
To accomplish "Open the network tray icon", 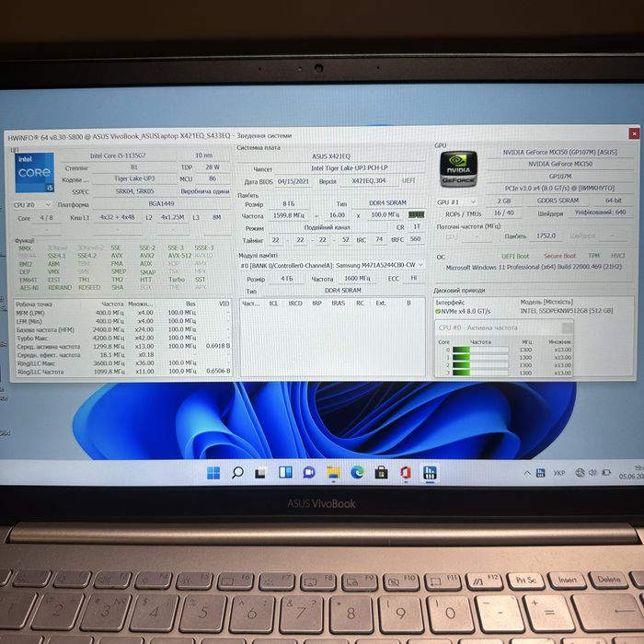I will 580,473.
